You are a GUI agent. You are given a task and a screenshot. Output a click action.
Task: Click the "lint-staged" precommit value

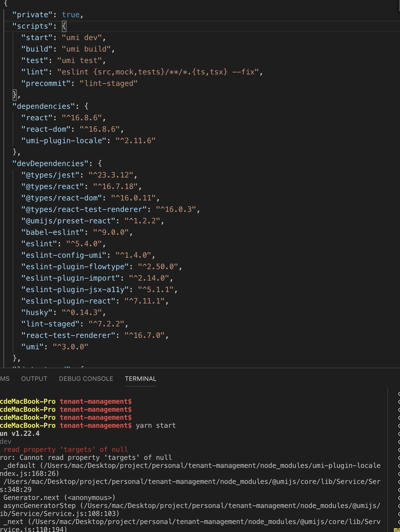109,83
